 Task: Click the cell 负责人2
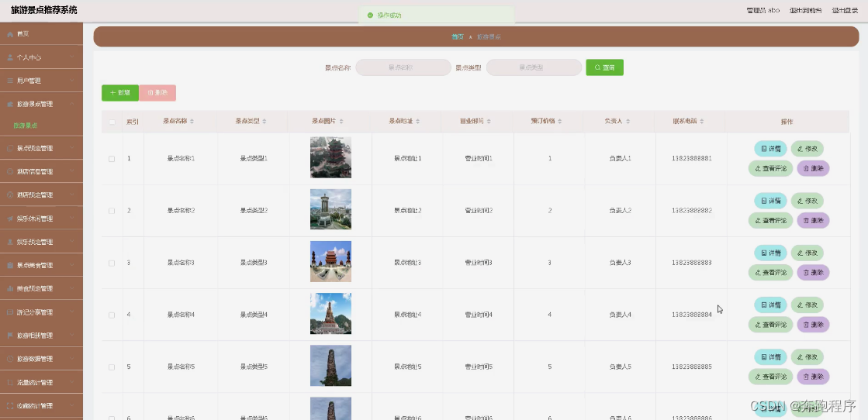(620, 210)
